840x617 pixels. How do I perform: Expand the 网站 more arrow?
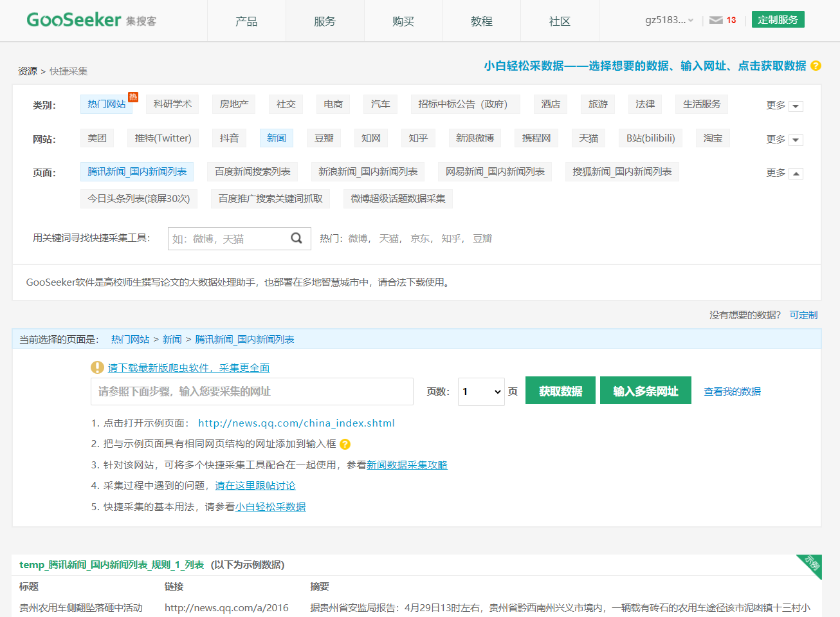coord(796,140)
